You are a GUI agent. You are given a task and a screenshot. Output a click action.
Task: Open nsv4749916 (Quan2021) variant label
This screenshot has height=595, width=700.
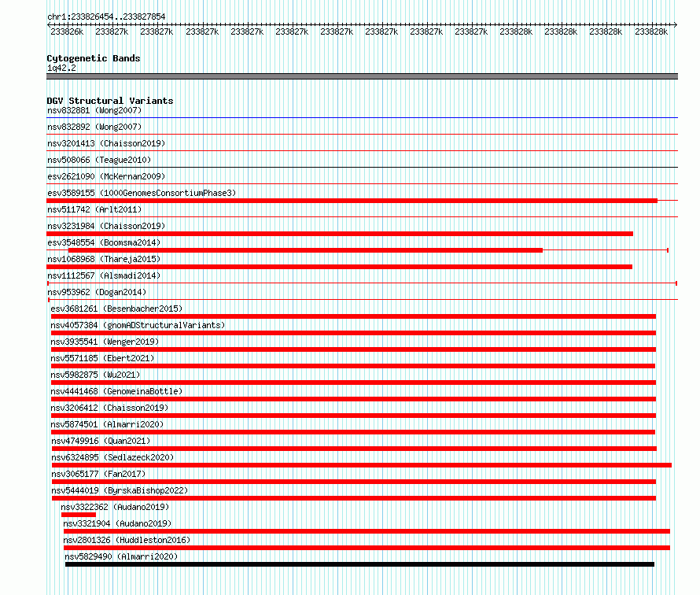[101, 441]
